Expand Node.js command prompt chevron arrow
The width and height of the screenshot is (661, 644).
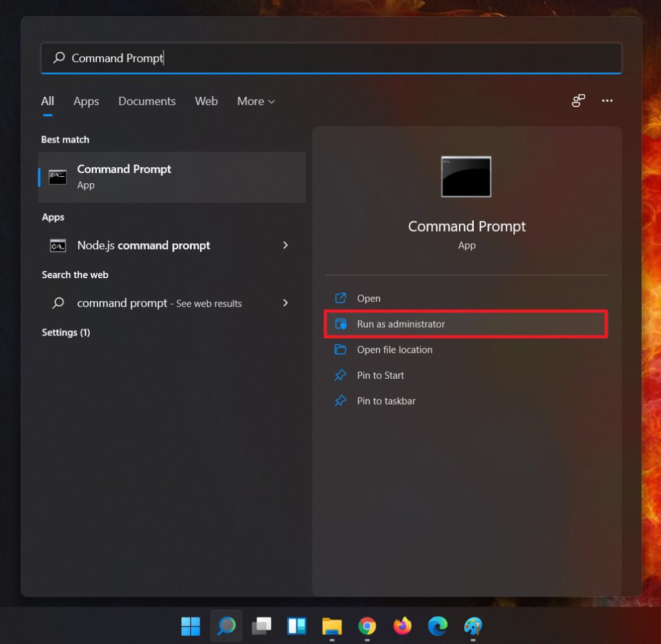click(285, 245)
